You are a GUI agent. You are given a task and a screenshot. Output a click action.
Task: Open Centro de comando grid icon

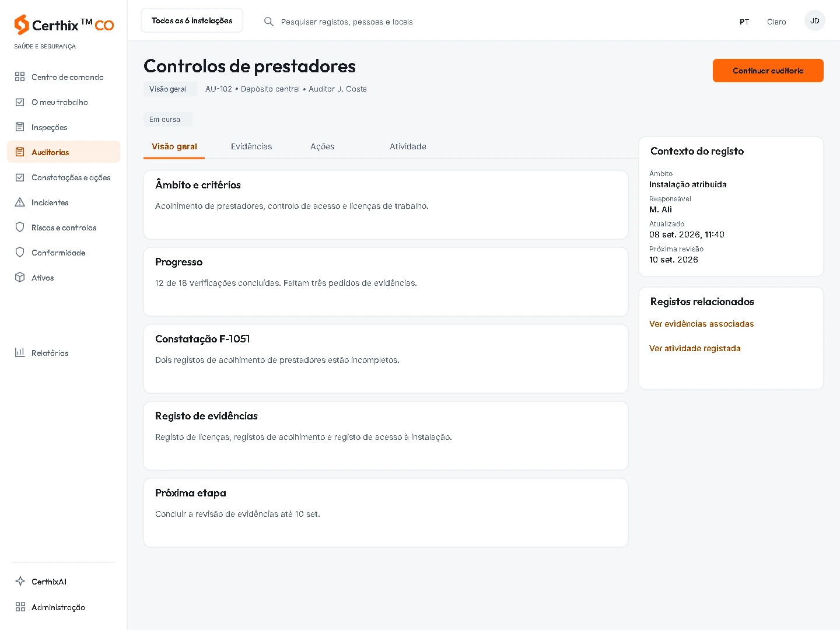click(x=20, y=77)
